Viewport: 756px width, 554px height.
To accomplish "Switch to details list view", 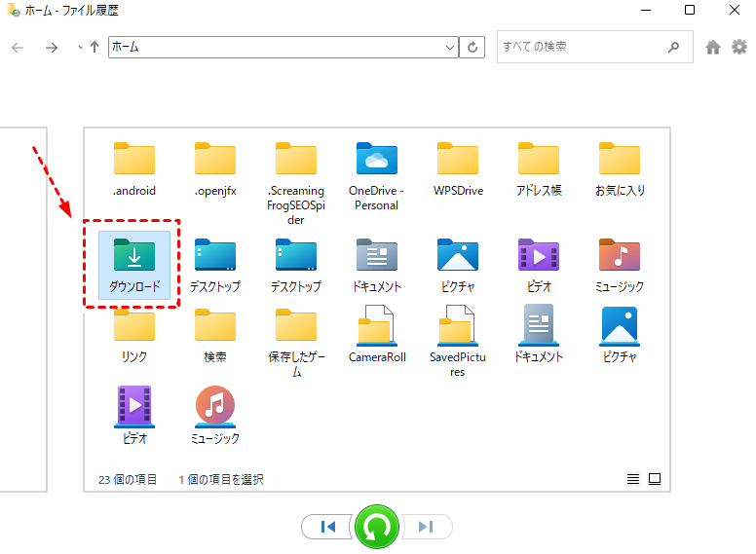I will (633, 479).
